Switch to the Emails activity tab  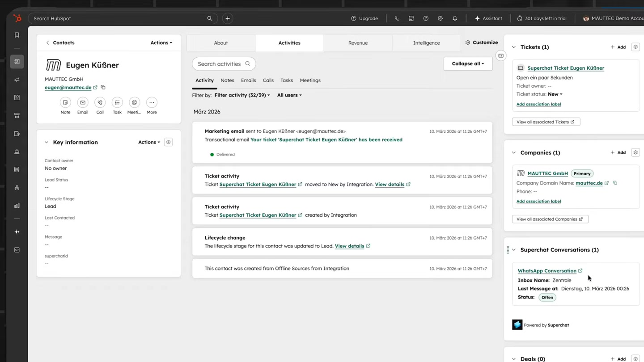point(248,80)
